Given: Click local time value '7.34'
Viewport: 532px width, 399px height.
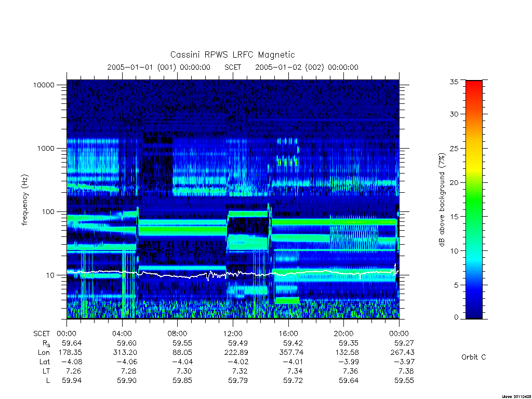Looking at the screenshot, I should click(296, 371).
